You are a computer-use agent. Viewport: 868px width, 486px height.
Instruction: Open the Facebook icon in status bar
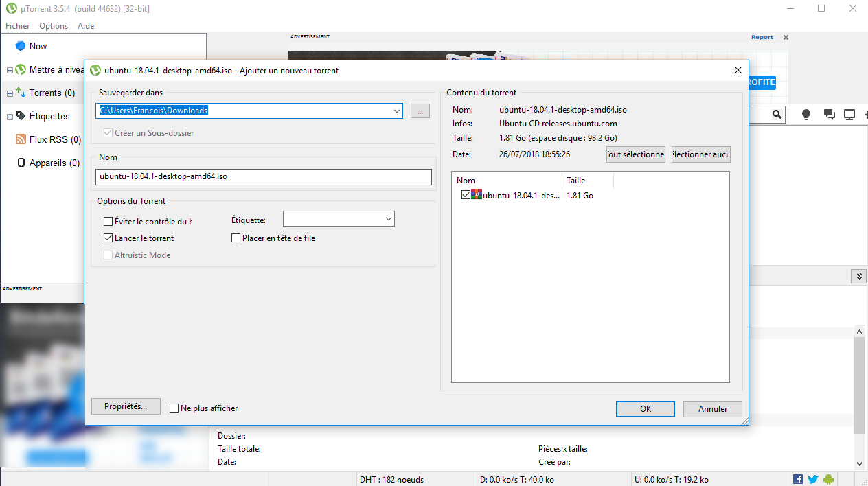798,479
